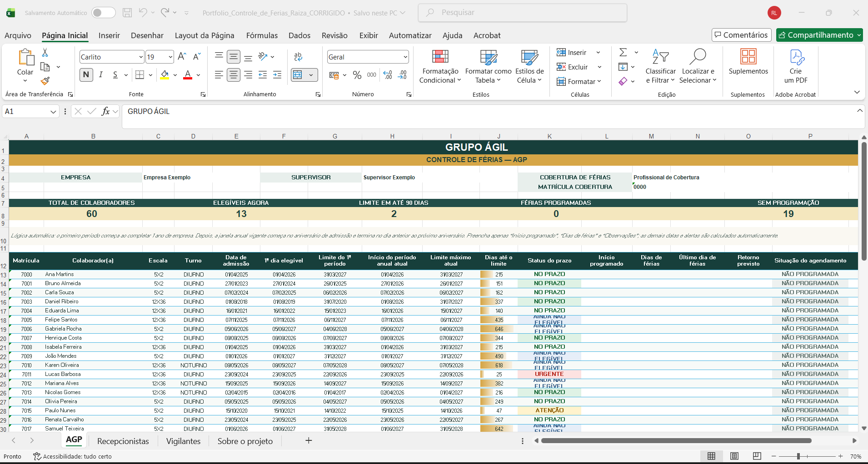Switch to the Vigilantes sheet tab
Screen dimensions: 868x464
[183, 441]
